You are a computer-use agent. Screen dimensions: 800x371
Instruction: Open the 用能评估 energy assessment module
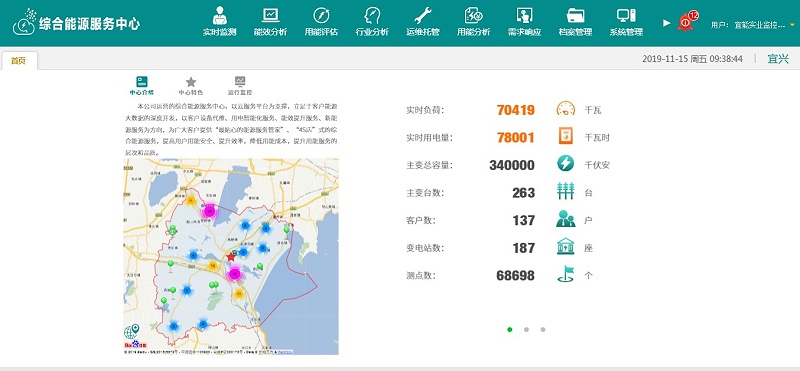tap(321, 22)
